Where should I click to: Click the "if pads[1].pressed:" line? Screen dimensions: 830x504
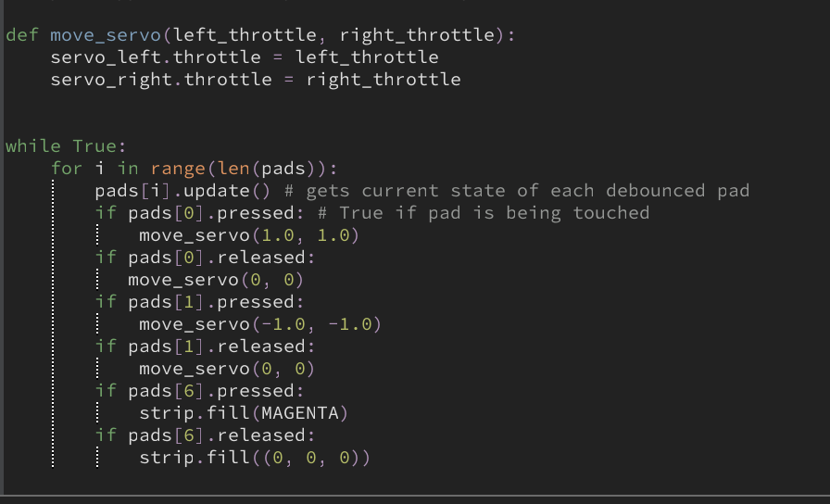click(x=200, y=302)
